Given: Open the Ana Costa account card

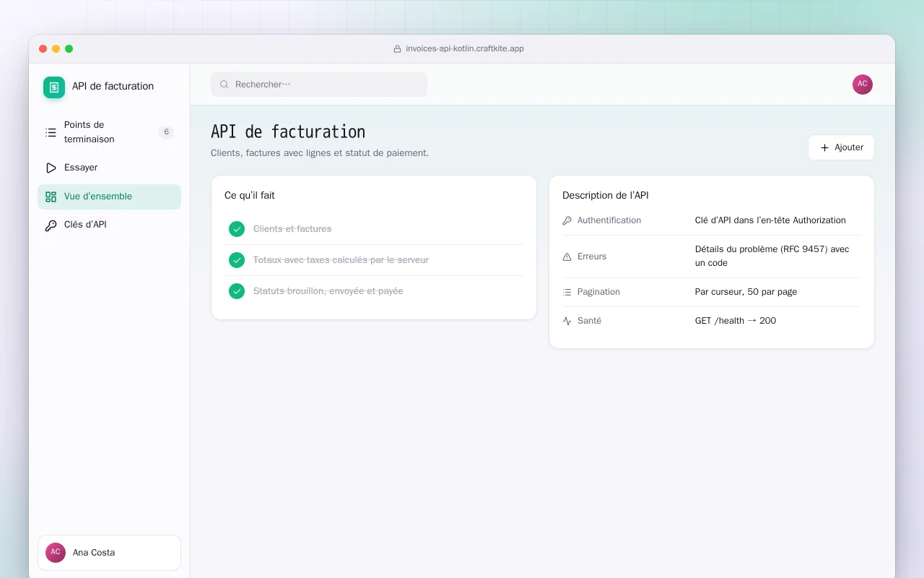Looking at the screenshot, I should pos(109,553).
